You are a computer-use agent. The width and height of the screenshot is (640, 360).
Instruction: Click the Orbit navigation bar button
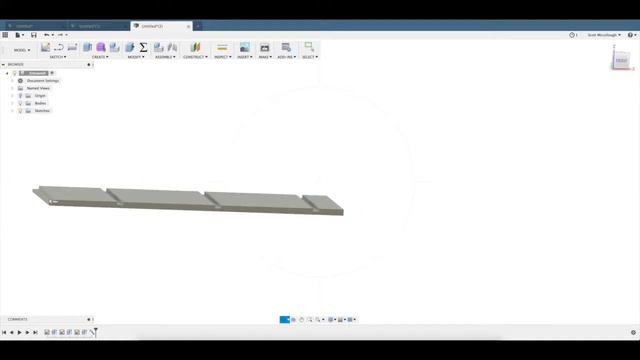[284, 320]
